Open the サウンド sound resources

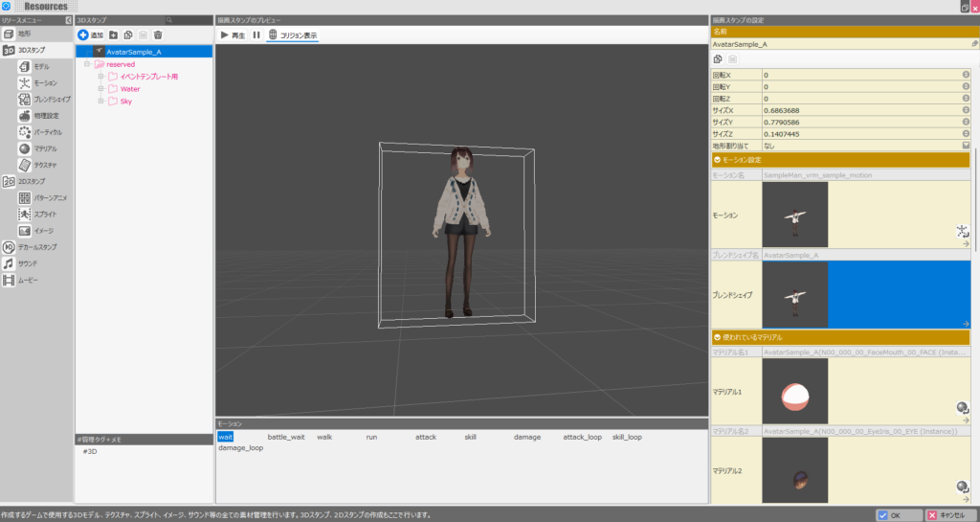(27, 262)
